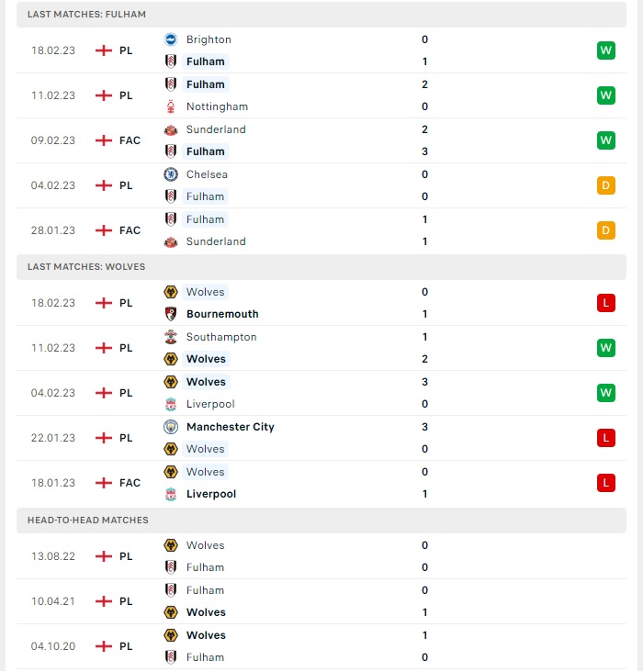Click L badge for Manchester City match
The height and width of the screenshot is (672, 643).
tap(605, 438)
